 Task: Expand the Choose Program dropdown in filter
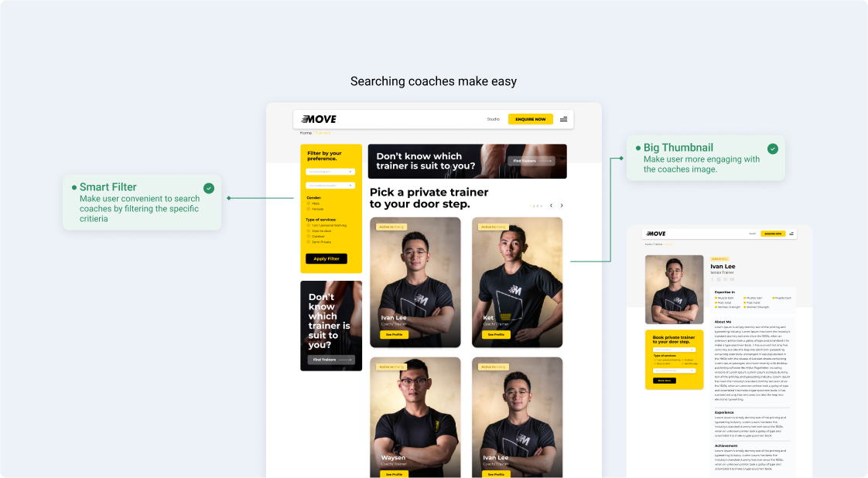pos(330,172)
